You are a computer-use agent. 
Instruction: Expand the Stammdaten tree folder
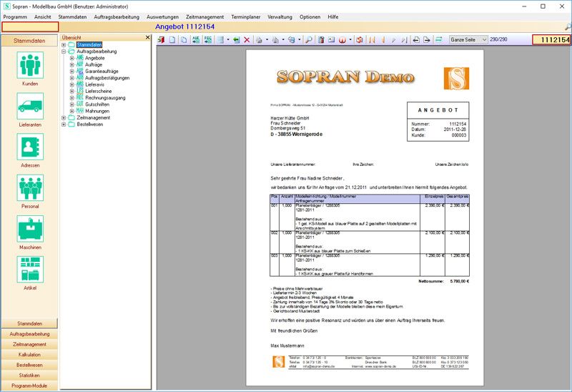click(x=64, y=45)
